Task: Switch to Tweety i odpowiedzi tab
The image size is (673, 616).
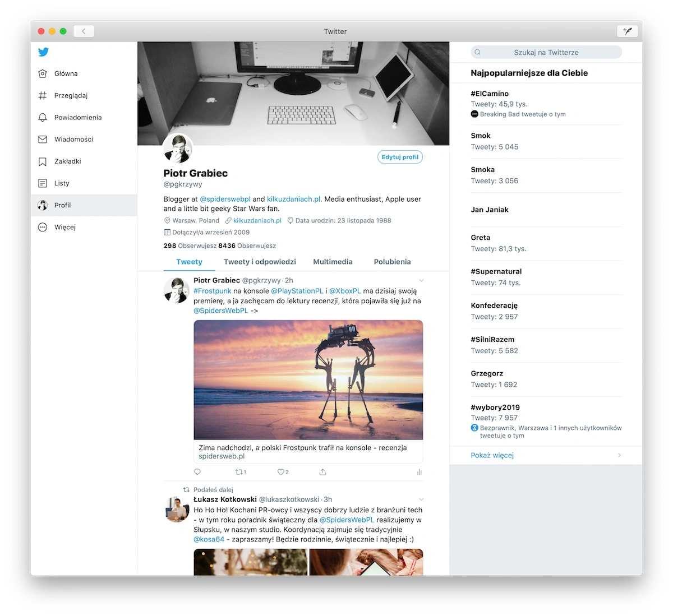Action: 260,262
